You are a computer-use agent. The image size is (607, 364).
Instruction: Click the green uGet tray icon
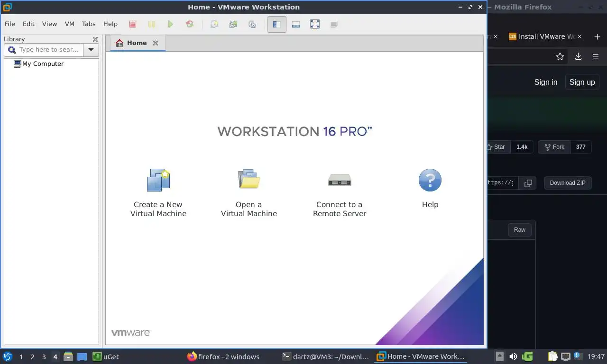tap(527, 356)
